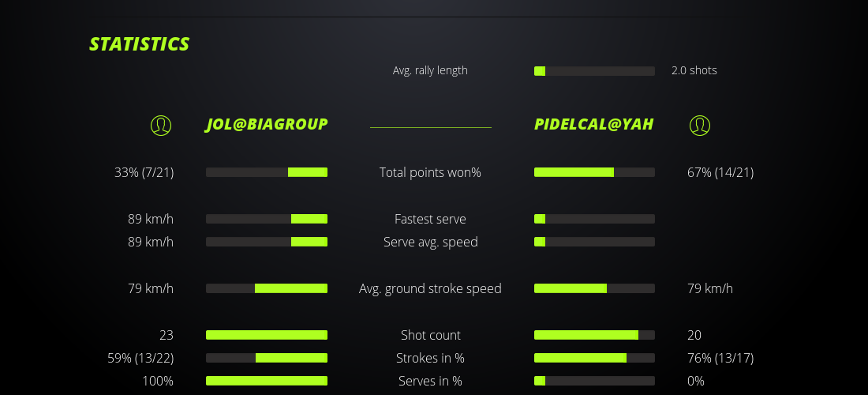
Task: Select the Serve avg. speed label
Action: click(x=430, y=242)
